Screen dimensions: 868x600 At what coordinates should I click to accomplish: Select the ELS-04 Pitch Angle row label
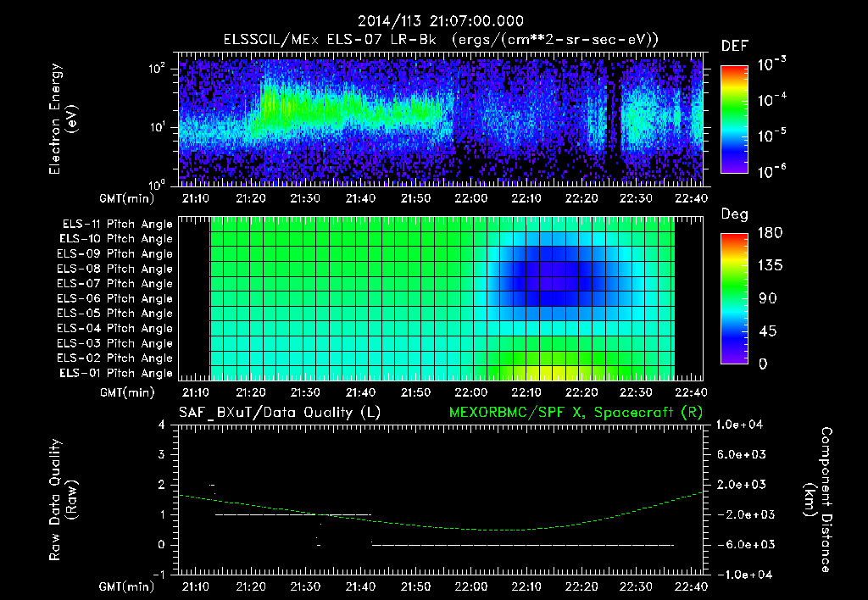coord(115,328)
